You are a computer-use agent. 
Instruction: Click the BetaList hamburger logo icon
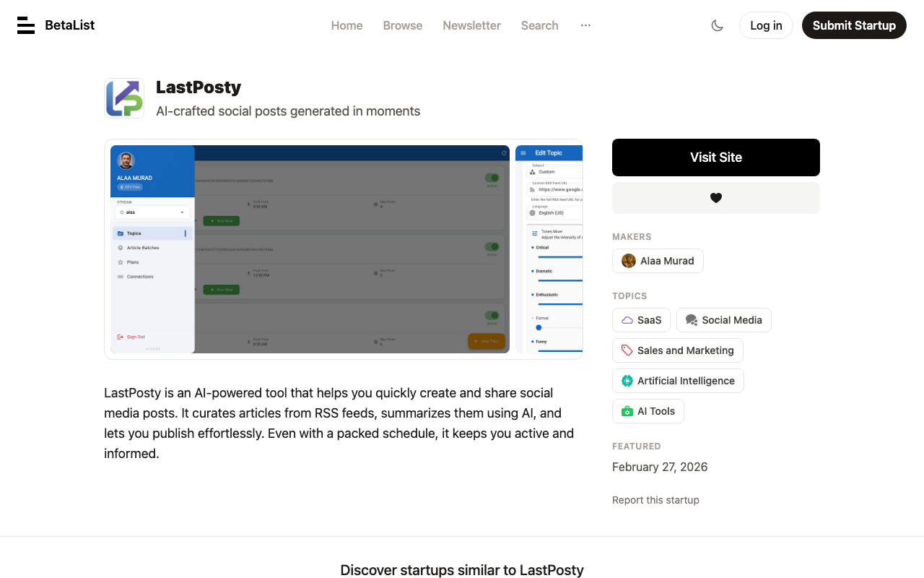point(26,25)
